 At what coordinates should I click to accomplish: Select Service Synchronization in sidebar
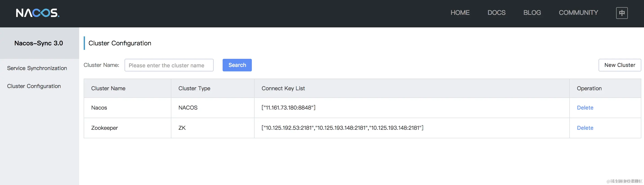(37, 68)
